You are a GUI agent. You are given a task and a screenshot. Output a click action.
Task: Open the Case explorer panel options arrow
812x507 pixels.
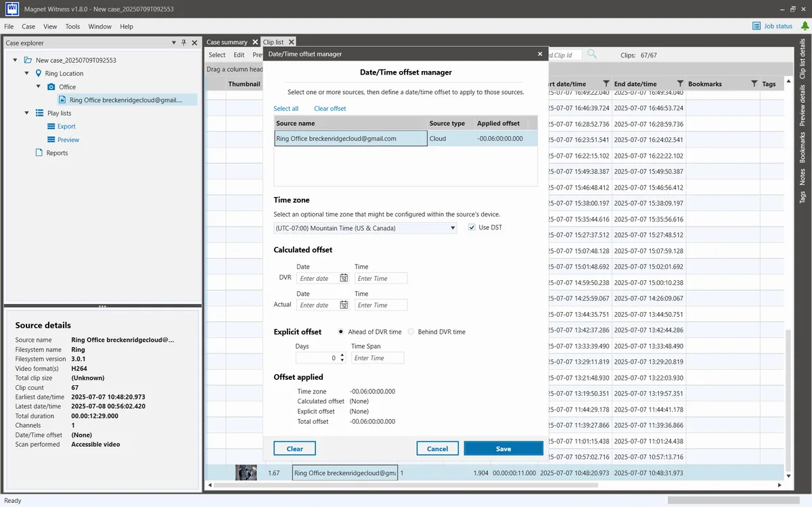click(174, 43)
